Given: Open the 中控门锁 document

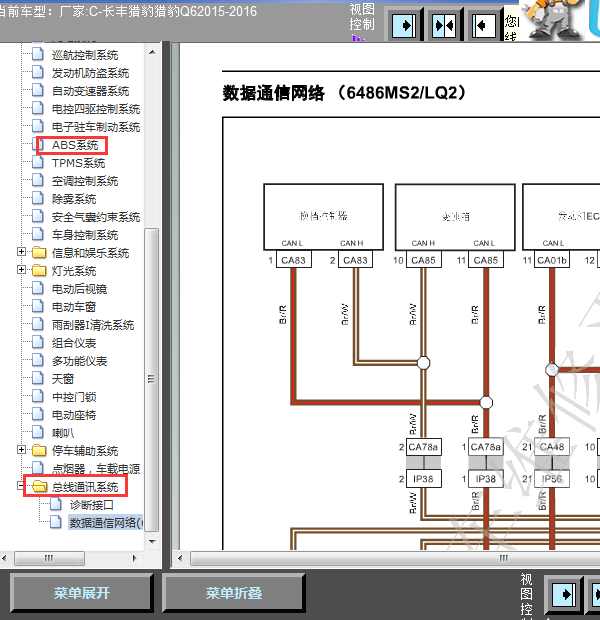Looking at the screenshot, I should click(74, 397).
